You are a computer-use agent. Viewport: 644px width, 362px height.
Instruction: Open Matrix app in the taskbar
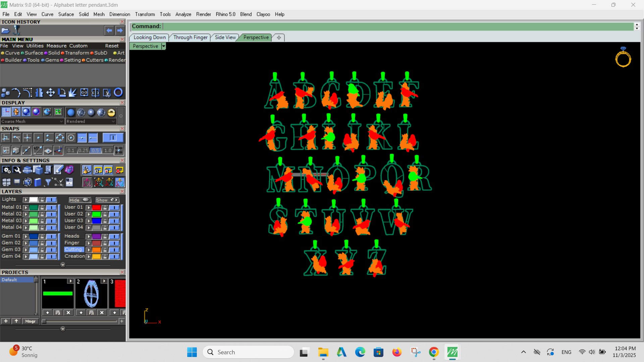452,352
